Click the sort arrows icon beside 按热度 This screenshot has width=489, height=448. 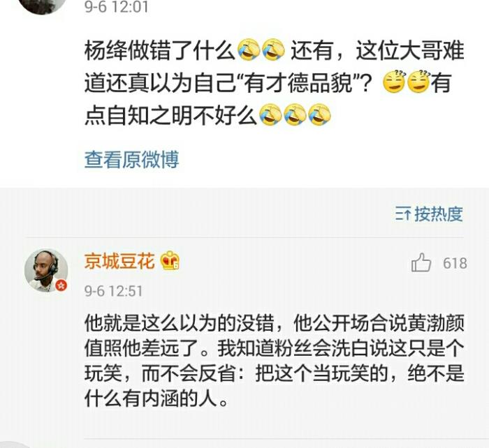pos(403,214)
